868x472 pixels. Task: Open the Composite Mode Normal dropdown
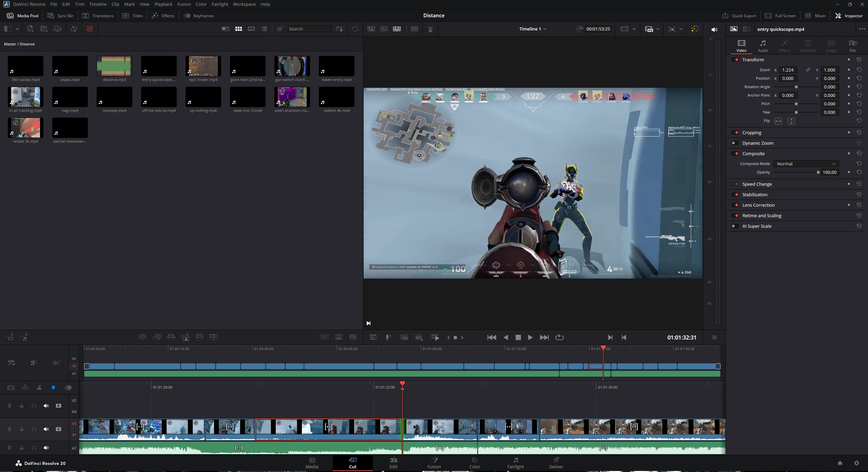tap(806, 164)
